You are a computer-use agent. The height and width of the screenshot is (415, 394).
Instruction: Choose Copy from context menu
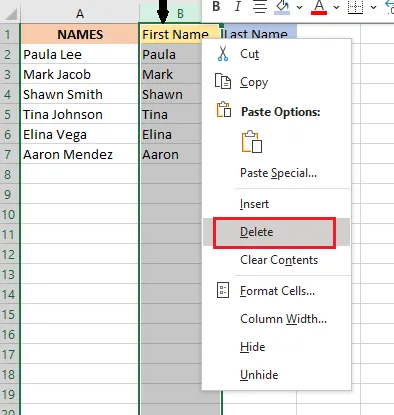(x=276, y=82)
